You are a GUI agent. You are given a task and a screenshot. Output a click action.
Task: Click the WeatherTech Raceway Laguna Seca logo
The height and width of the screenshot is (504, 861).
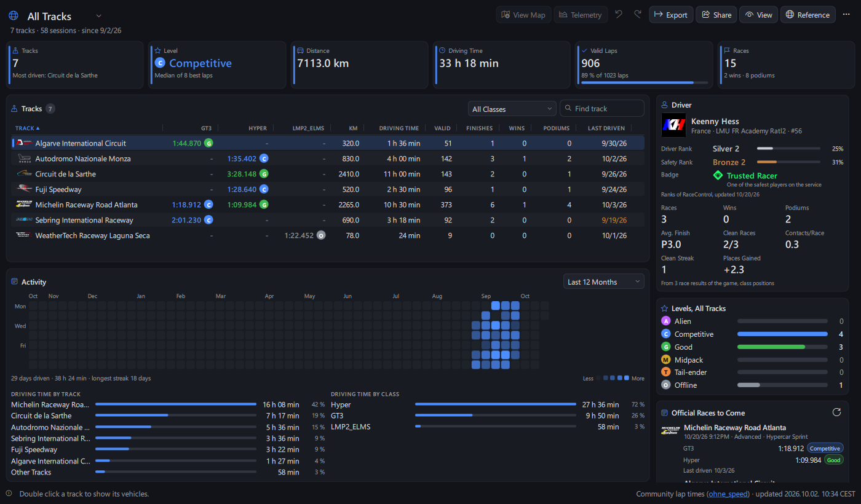(24, 235)
